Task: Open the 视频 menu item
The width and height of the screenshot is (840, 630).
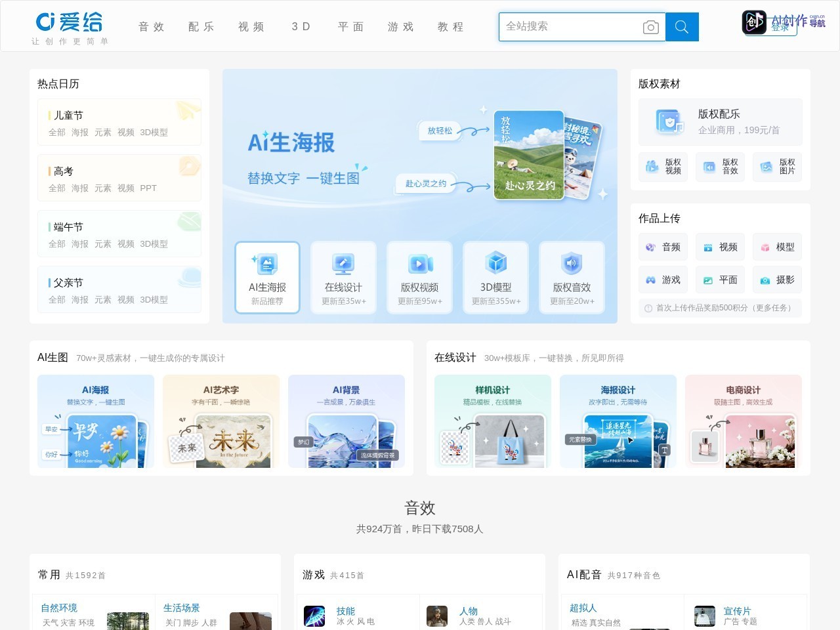Action: [x=251, y=27]
